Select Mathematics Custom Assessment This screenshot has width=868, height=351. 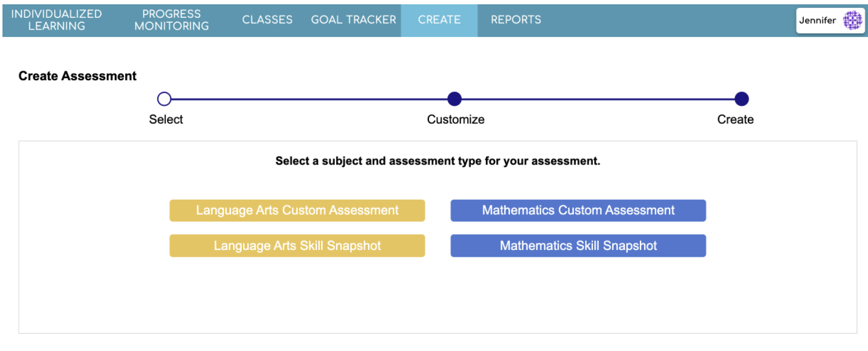coord(578,211)
